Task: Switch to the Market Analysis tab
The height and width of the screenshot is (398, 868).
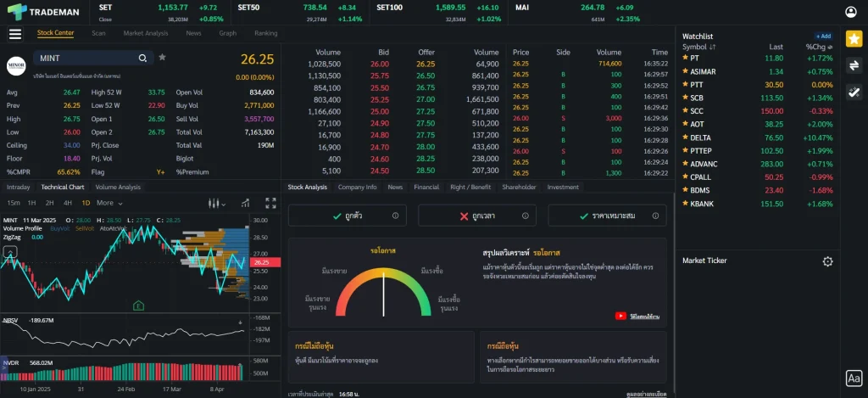Action: click(145, 33)
